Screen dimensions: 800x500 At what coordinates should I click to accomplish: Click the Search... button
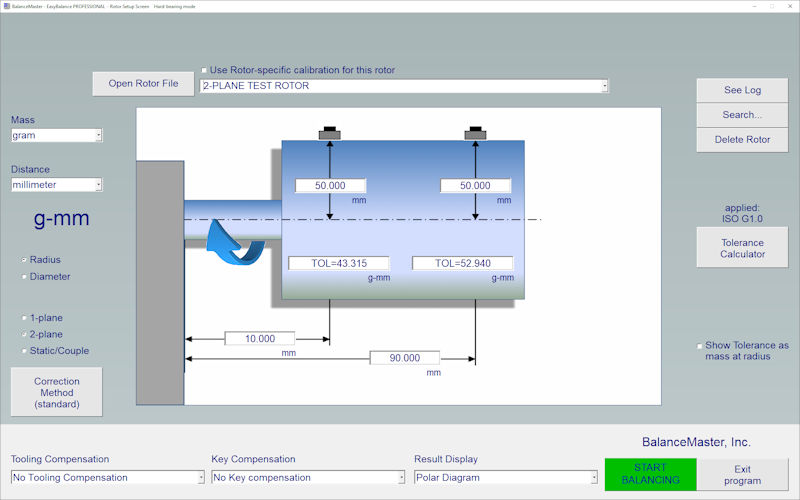click(742, 115)
